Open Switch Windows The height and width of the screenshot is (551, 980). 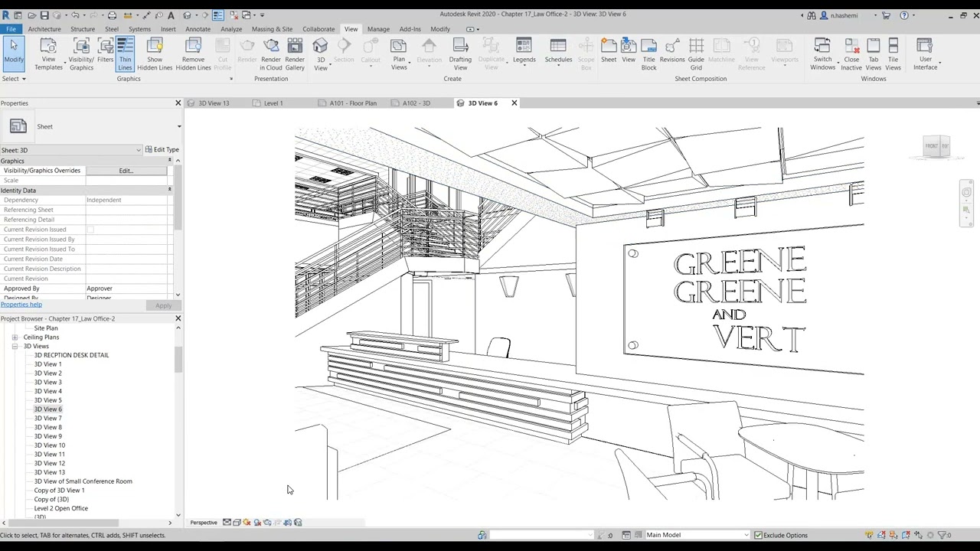pos(822,54)
